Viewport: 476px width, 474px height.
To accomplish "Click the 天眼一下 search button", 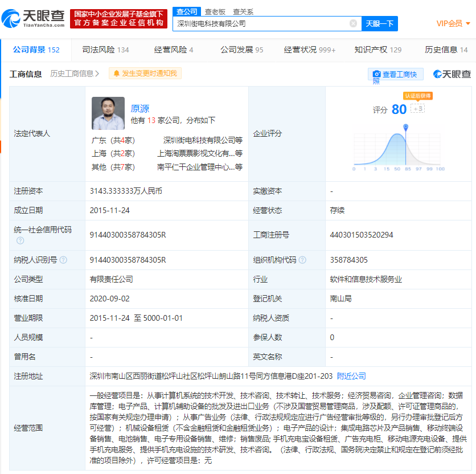I will click(x=379, y=24).
